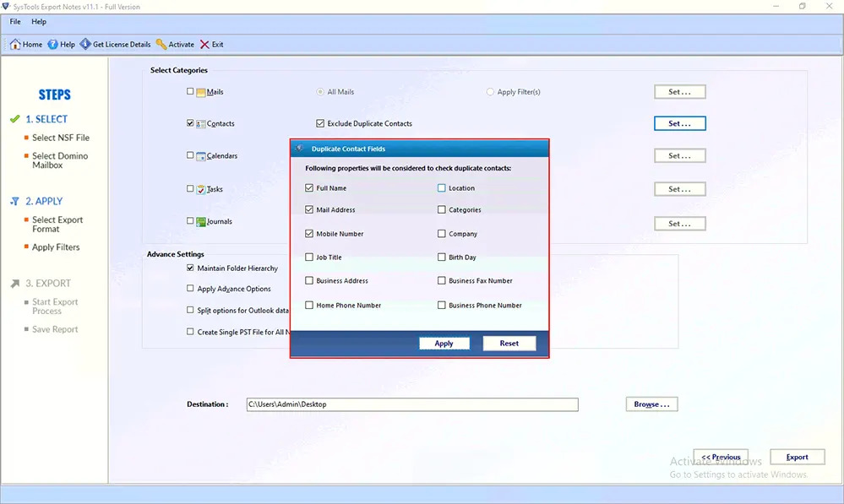Click the Set button for Contacts
Viewport: 844px width, 504px height.
[x=680, y=124]
